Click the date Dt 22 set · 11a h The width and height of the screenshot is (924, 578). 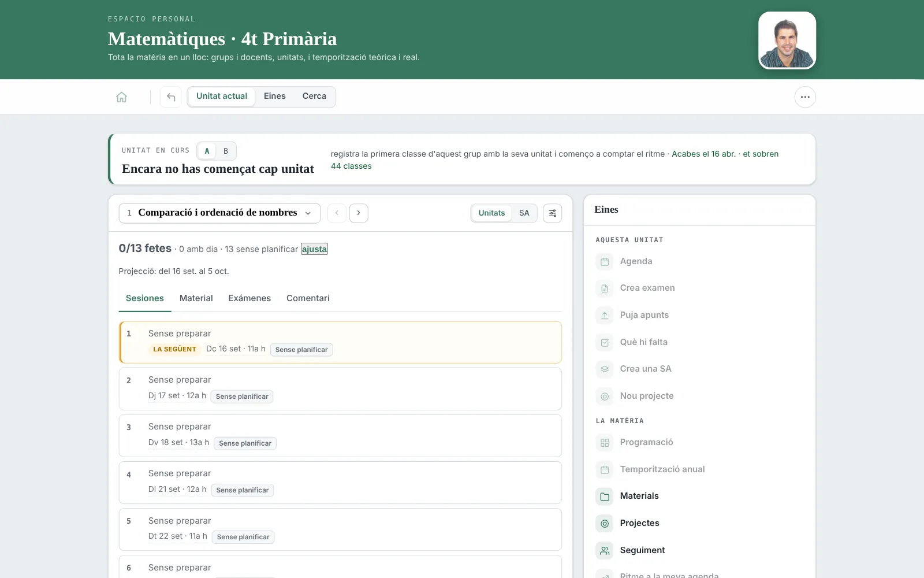coord(177,536)
